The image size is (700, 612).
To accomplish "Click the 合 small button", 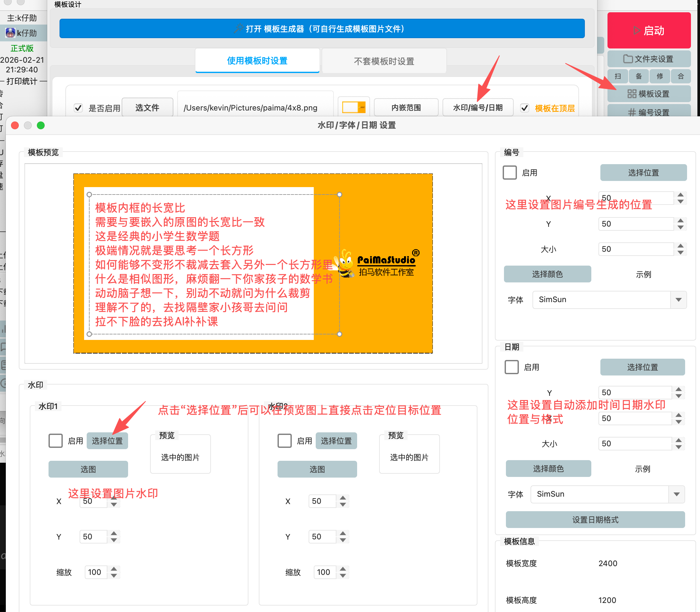I will point(681,76).
